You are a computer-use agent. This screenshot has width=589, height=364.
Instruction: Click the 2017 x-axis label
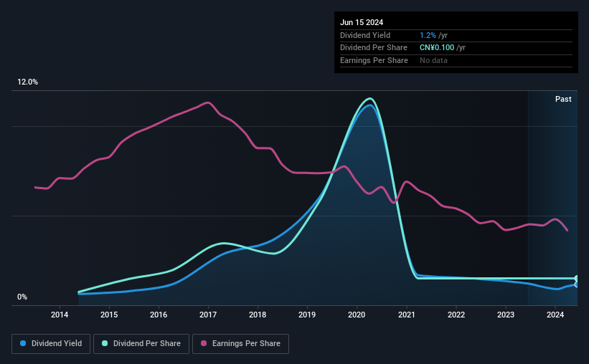point(208,315)
